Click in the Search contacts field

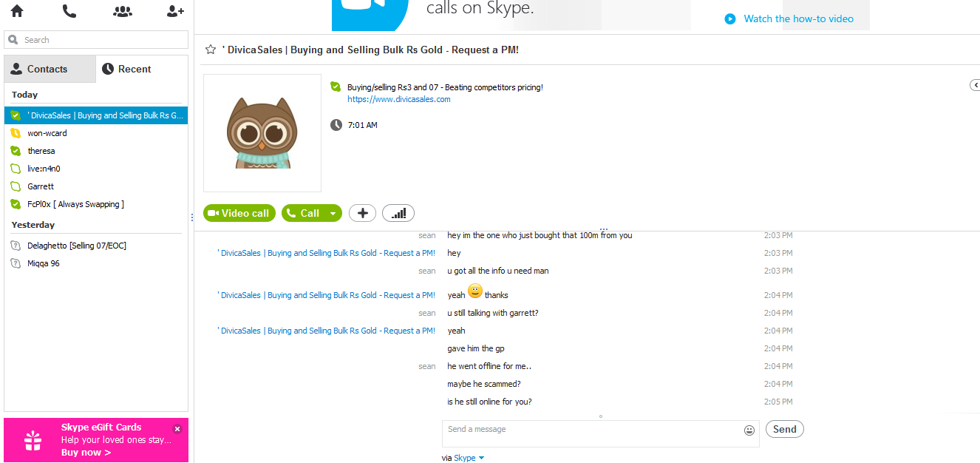coord(96,40)
